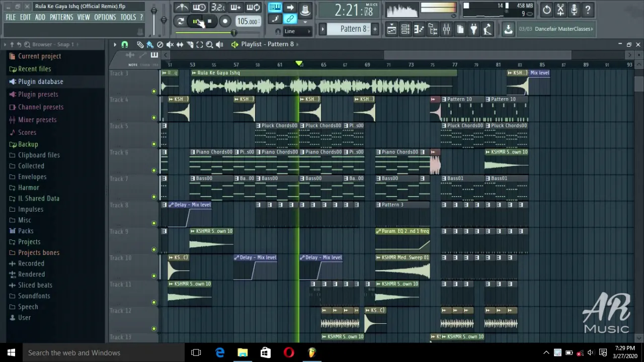
Task: Select the Paint brush tool
Action: click(150, 44)
